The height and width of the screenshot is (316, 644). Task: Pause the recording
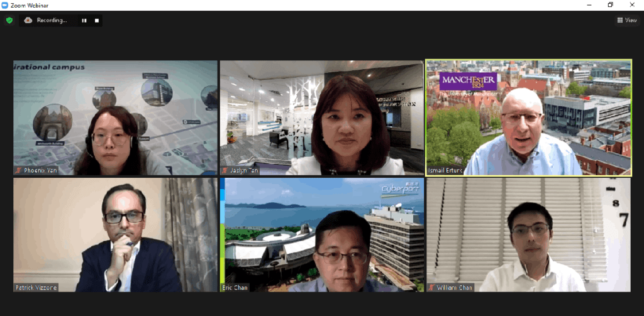point(84,21)
